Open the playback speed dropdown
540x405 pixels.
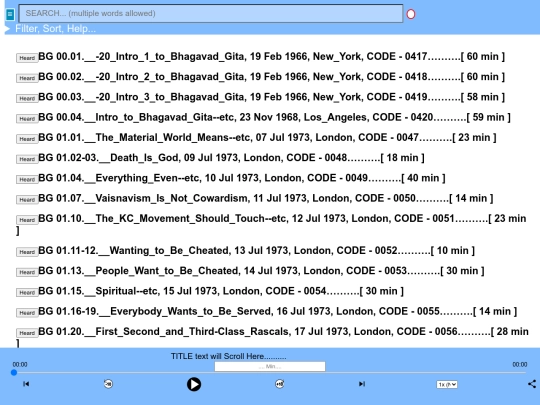447,384
